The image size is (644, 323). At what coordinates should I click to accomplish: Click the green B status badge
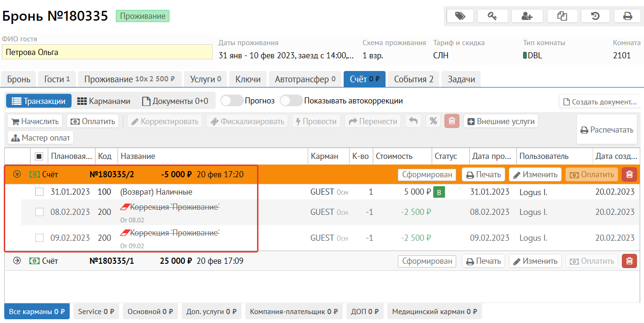tap(439, 192)
